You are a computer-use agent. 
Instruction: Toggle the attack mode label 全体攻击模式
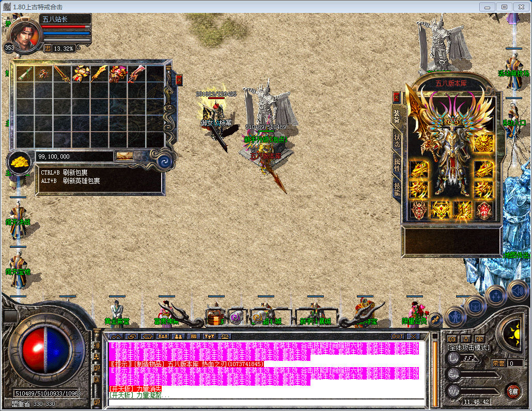[x=468, y=347]
